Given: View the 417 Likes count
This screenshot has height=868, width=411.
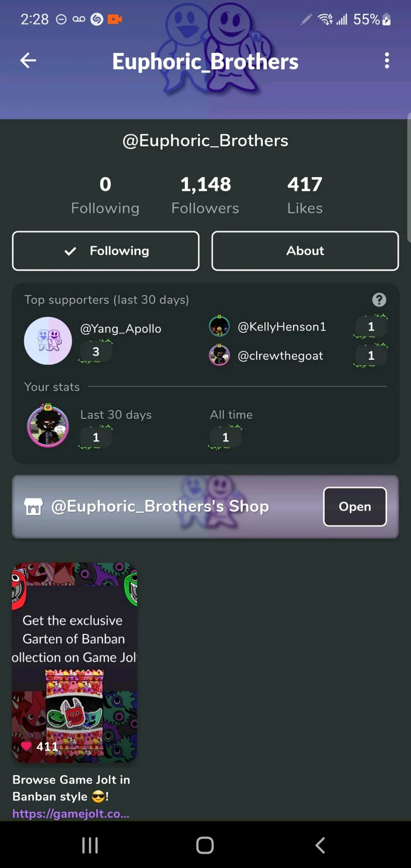Looking at the screenshot, I should coord(305,195).
